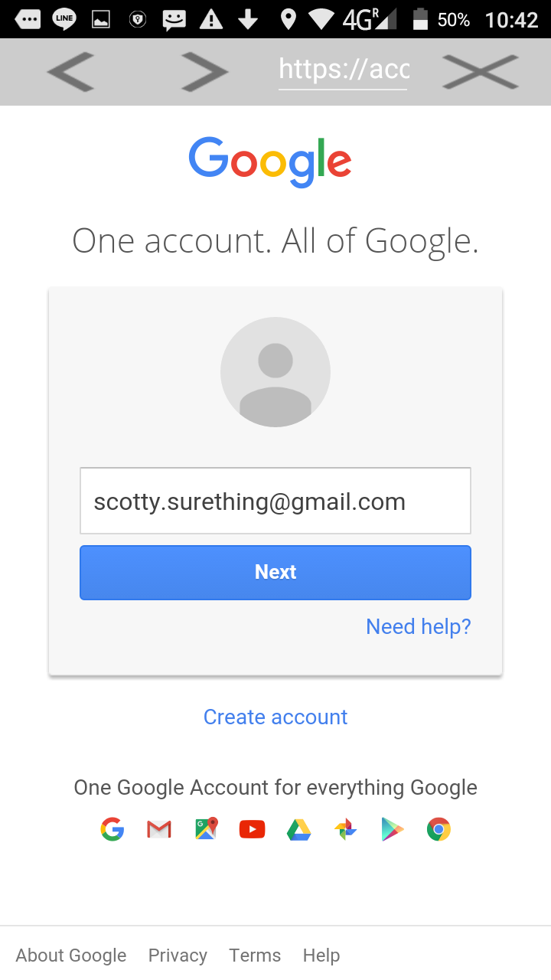Tap the Chrome icon
This screenshot has height=980, width=551.
click(439, 829)
